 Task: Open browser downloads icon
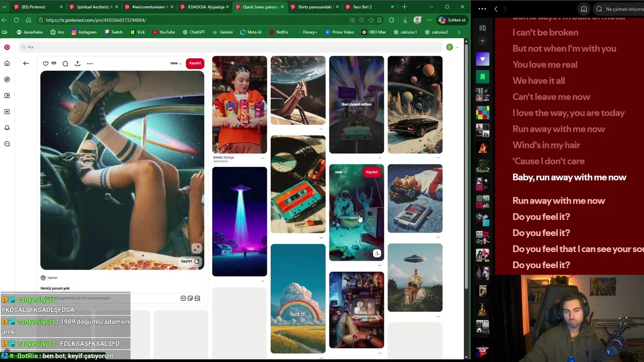click(405, 20)
